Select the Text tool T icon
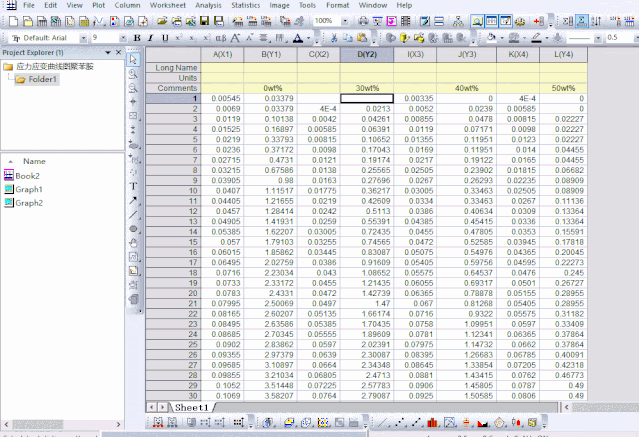The height and width of the screenshot is (437, 639). click(x=133, y=186)
